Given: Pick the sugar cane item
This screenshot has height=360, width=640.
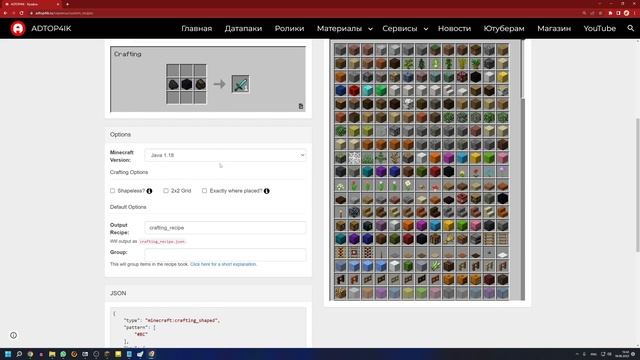Looking at the screenshot, I should click(435, 266).
